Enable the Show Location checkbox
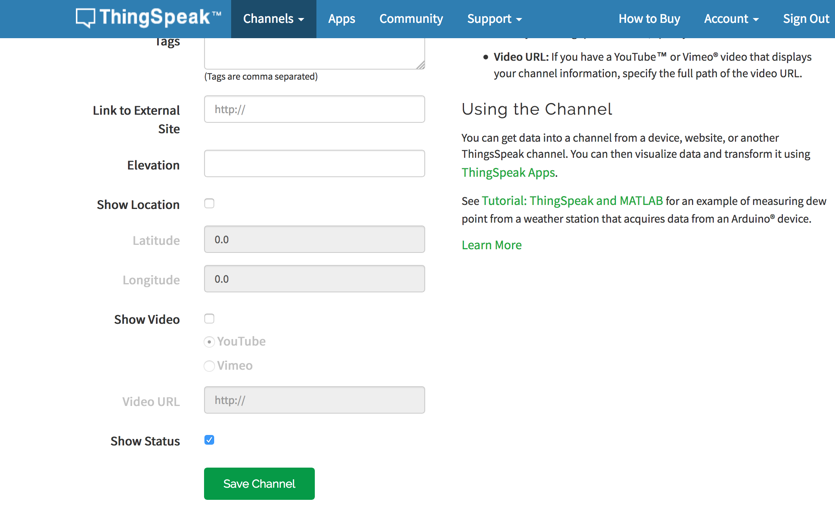The width and height of the screenshot is (835, 509). (209, 203)
